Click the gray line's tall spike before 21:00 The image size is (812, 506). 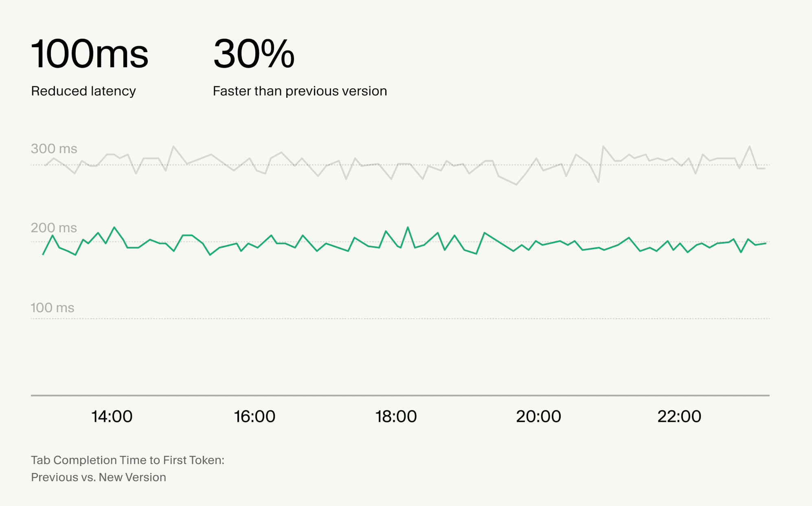(603, 146)
